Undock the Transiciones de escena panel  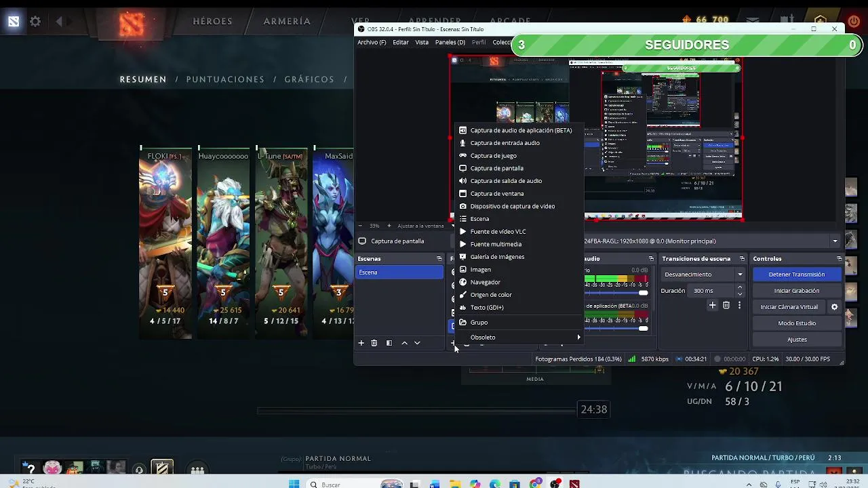coord(742,259)
